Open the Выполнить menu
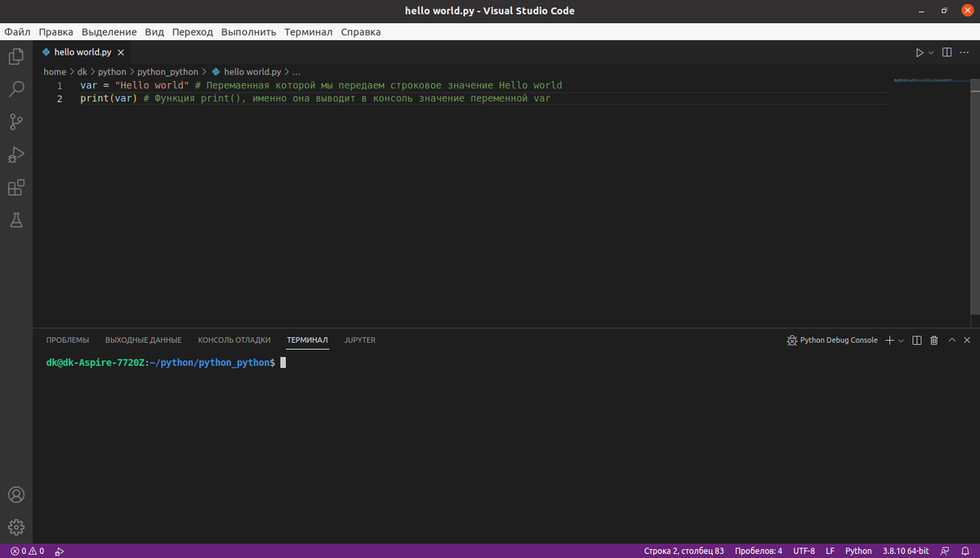Viewport: 980px width, 558px height. point(249,32)
